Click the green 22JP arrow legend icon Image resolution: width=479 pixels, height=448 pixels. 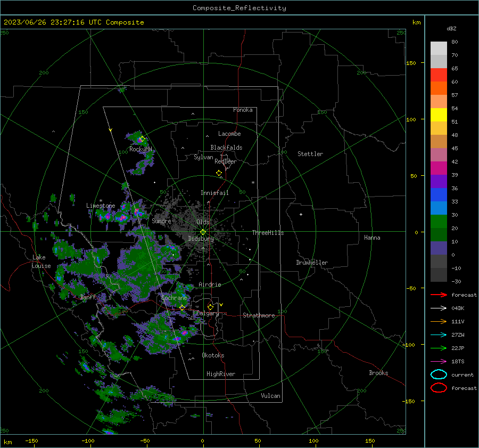click(439, 348)
